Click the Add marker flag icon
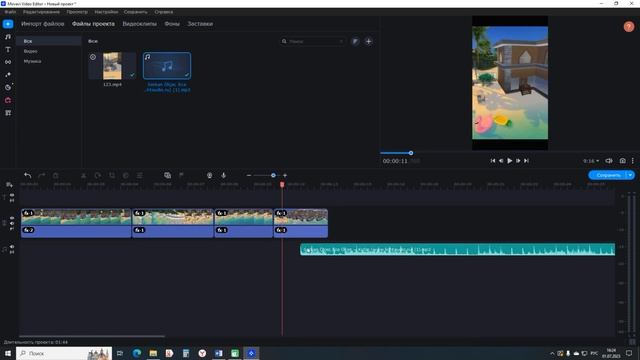This screenshot has width=640, height=360. (x=181, y=176)
